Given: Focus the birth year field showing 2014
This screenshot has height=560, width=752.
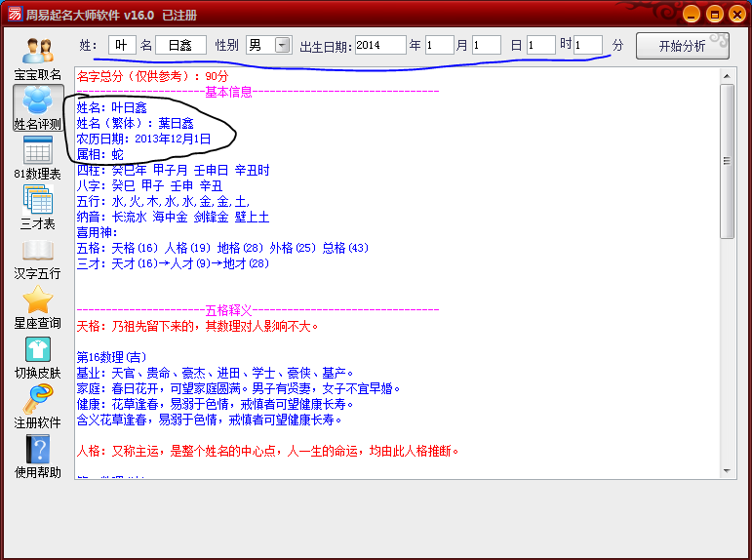Looking at the screenshot, I should (x=379, y=45).
